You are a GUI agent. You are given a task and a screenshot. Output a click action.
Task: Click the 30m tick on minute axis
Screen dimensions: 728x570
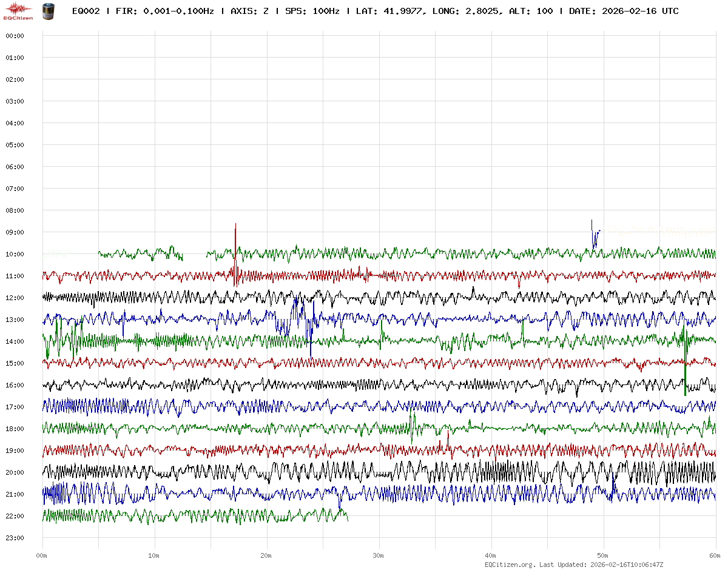[379, 555]
